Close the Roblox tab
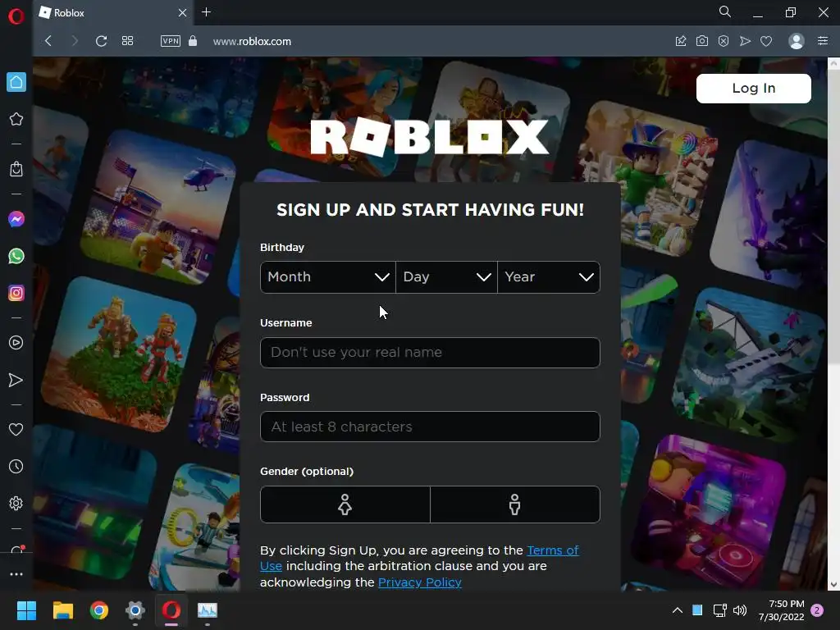Viewport: 840px width, 630px height. pos(183,13)
